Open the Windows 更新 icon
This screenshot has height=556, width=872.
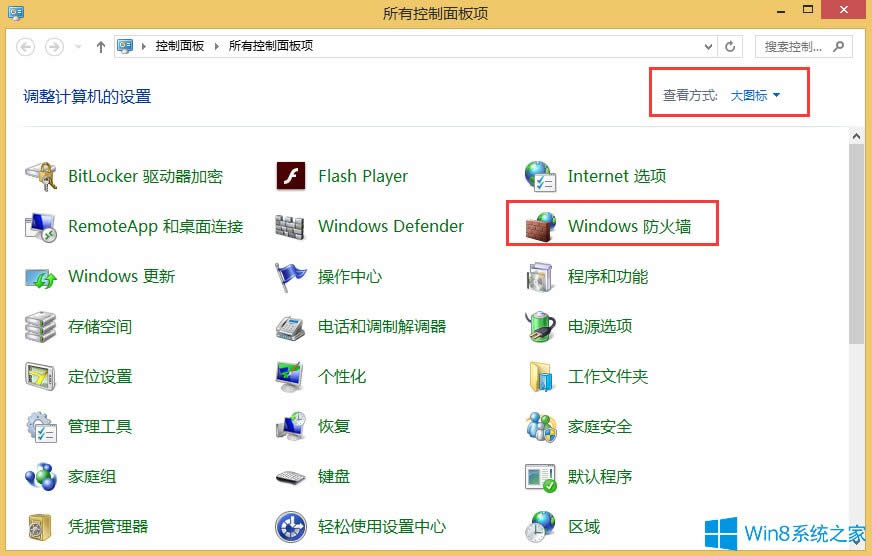point(41,277)
